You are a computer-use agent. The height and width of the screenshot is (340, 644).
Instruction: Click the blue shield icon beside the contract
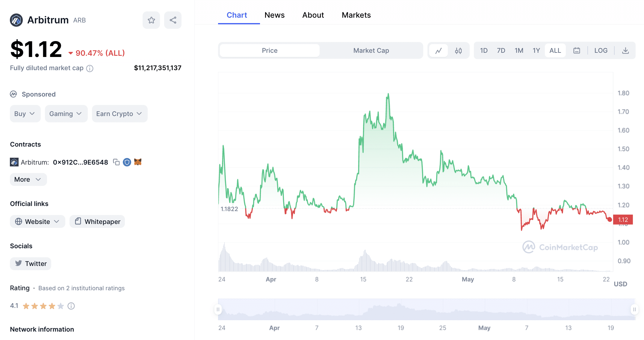pos(127,162)
